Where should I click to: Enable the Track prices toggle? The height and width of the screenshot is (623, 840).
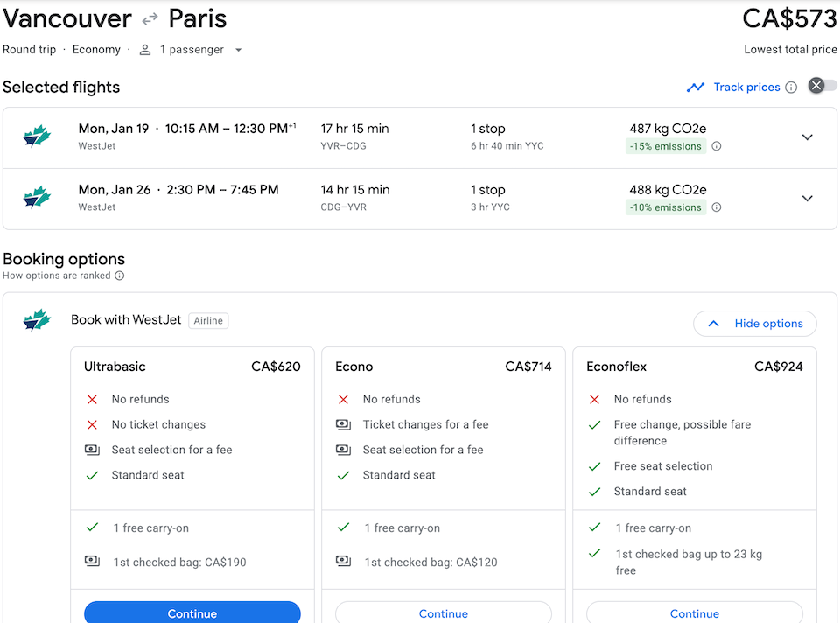[x=822, y=86]
